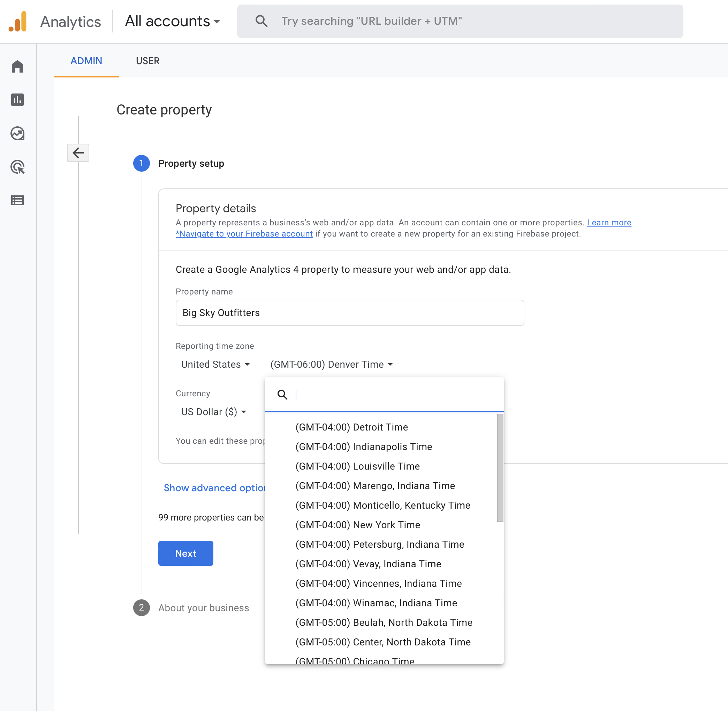The image size is (728, 711).
Task: Pick Monticello, Kentucky Time
Action: 381,505
